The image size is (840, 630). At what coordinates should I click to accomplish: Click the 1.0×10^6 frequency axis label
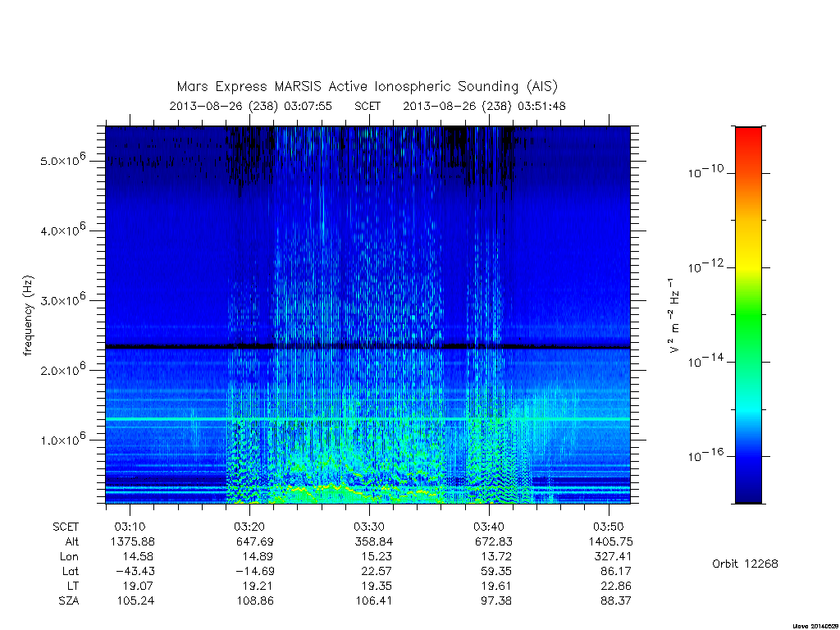coord(62,438)
